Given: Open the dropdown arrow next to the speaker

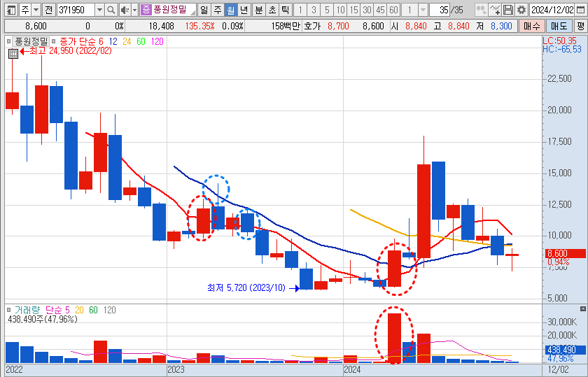Looking at the screenshot, I should click(134, 10).
